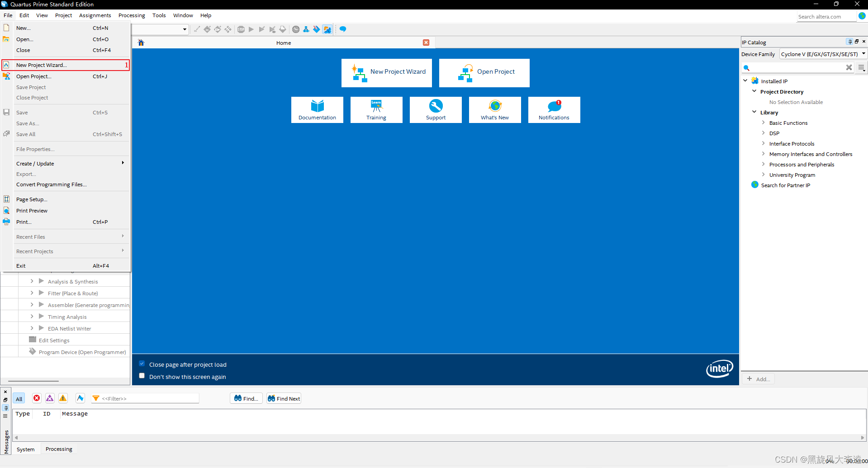Open the IP Catalog options menu icon
The image size is (868, 468).
coord(861,67)
